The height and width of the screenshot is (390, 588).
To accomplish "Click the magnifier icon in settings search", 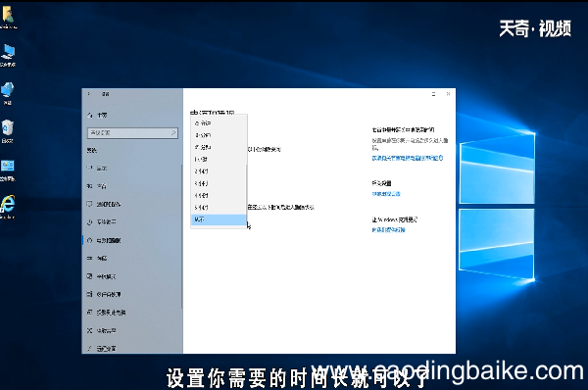I will (173, 132).
